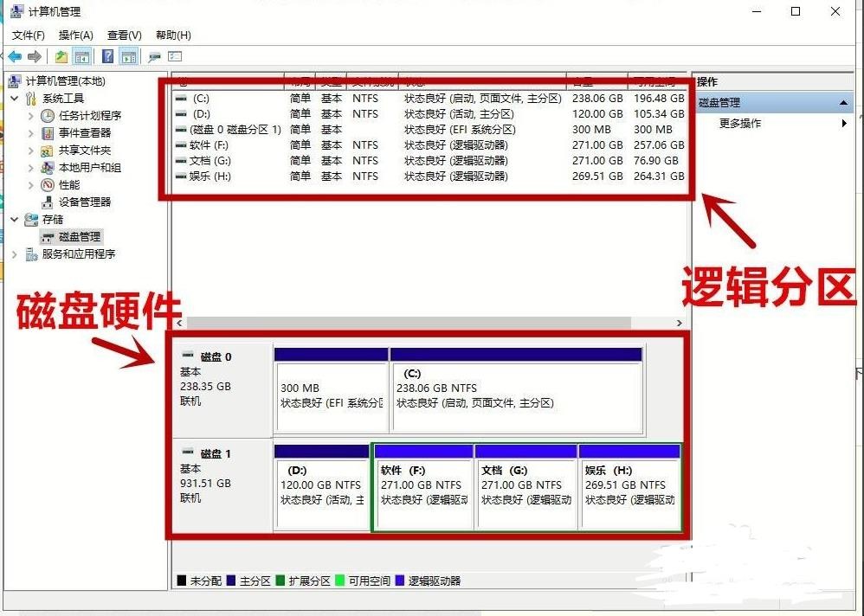Toggle the Show/Hide Action Pane toolbar icon
This screenshot has height=616, width=864.
tap(129, 56)
